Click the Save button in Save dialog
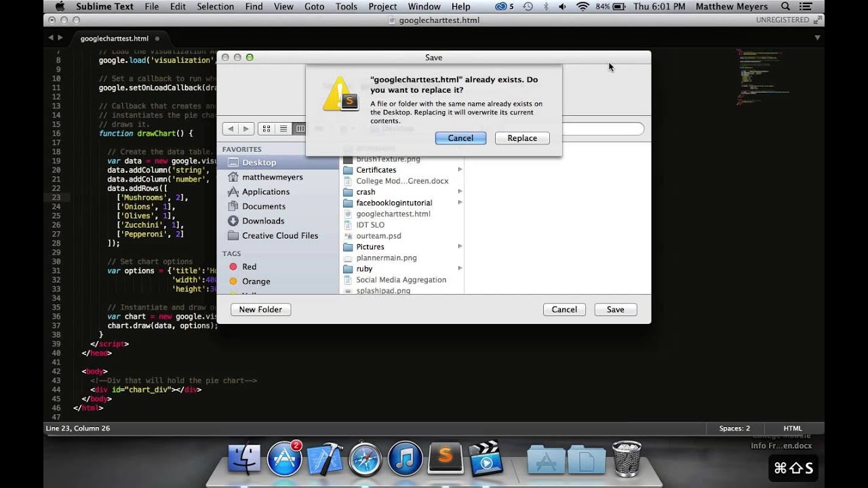 point(616,310)
